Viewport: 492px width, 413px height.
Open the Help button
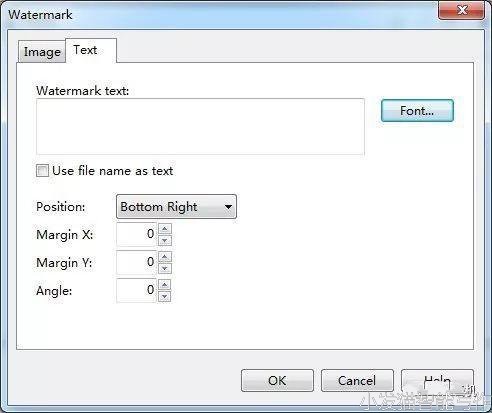(x=437, y=380)
